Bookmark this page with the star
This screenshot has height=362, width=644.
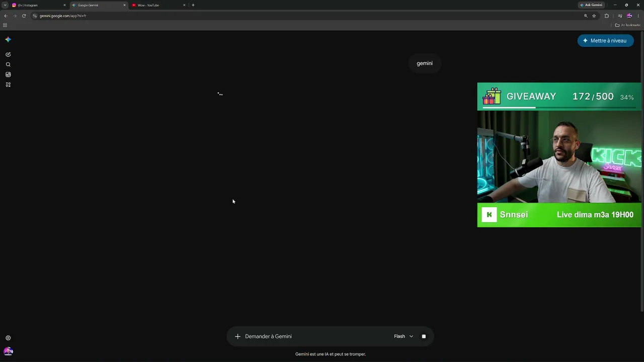point(594,16)
